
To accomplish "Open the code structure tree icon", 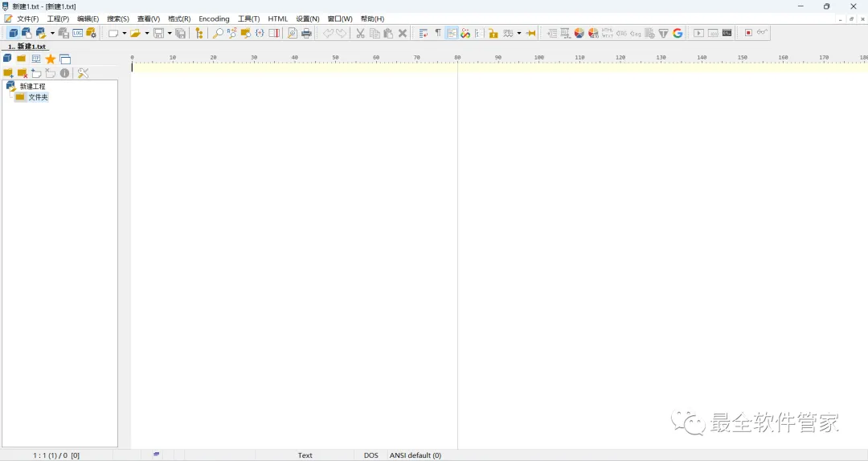I will coord(199,33).
